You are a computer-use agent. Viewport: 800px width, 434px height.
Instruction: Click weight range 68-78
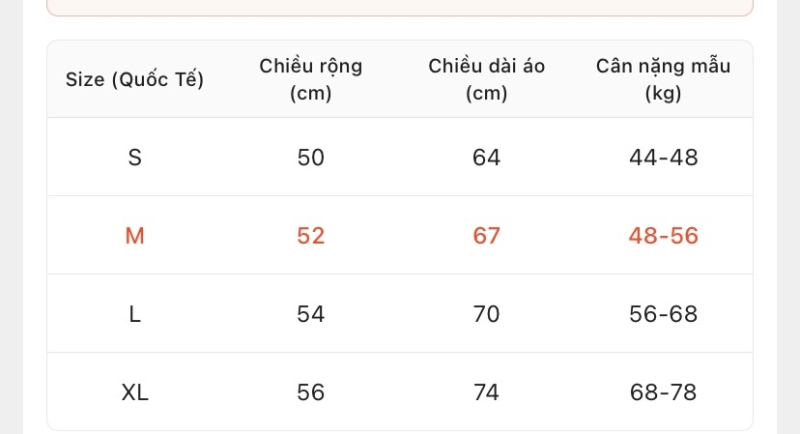(663, 392)
